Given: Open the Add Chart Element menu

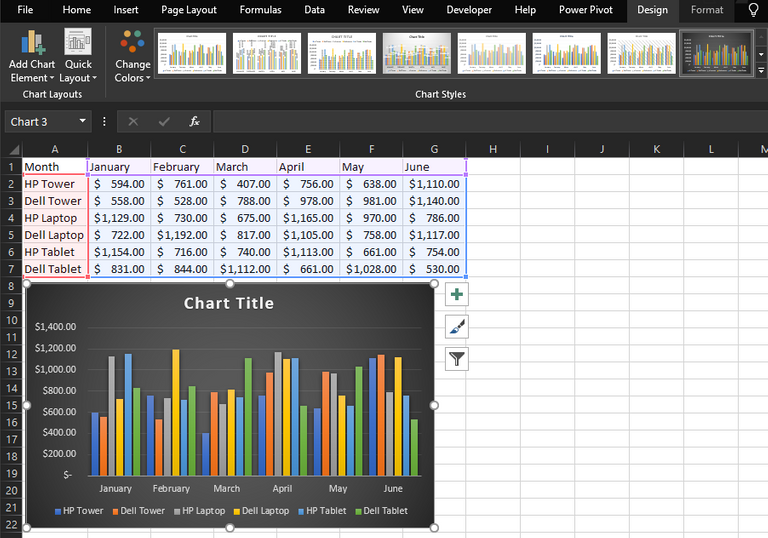Looking at the screenshot, I should click(x=32, y=56).
